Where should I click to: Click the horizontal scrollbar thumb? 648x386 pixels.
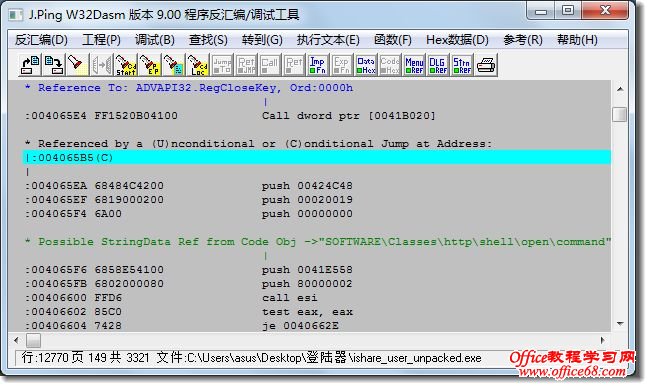[x=33, y=341]
